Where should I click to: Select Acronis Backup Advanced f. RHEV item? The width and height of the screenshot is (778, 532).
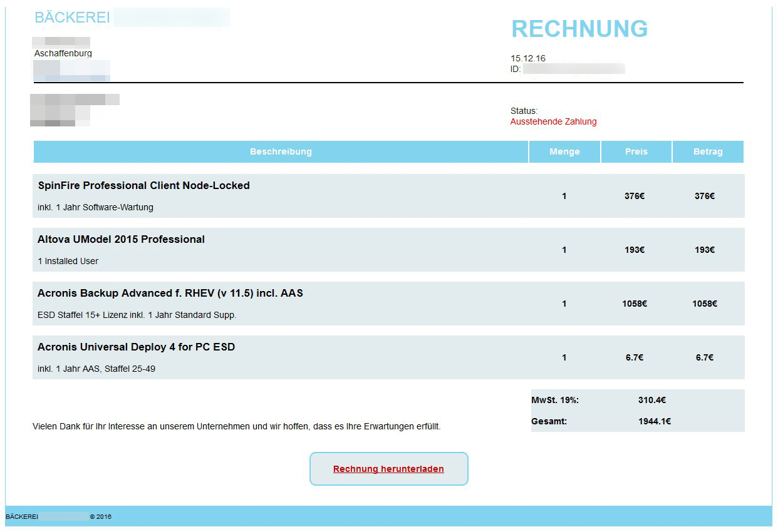(x=170, y=293)
